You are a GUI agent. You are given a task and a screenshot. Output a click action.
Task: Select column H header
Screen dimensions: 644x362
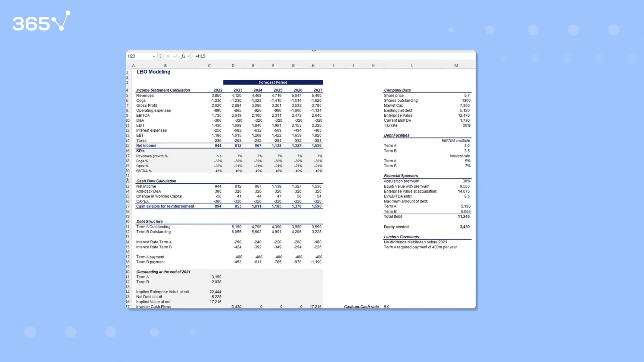313,66
